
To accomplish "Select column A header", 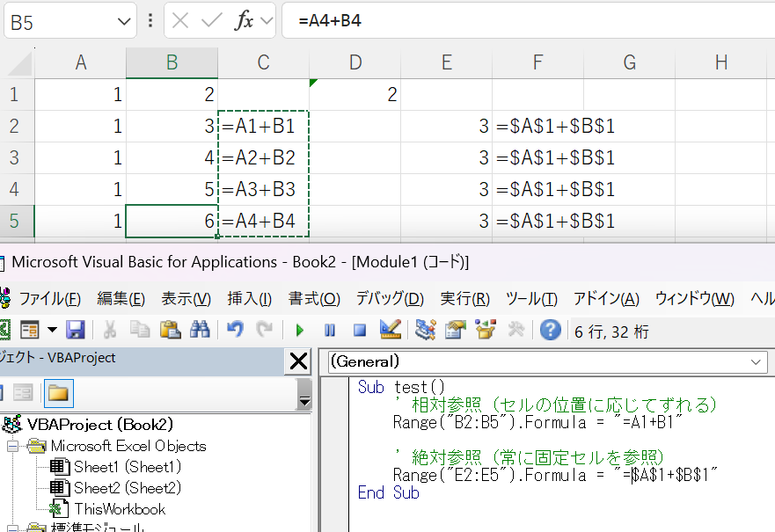I will click(x=81, y=62).
